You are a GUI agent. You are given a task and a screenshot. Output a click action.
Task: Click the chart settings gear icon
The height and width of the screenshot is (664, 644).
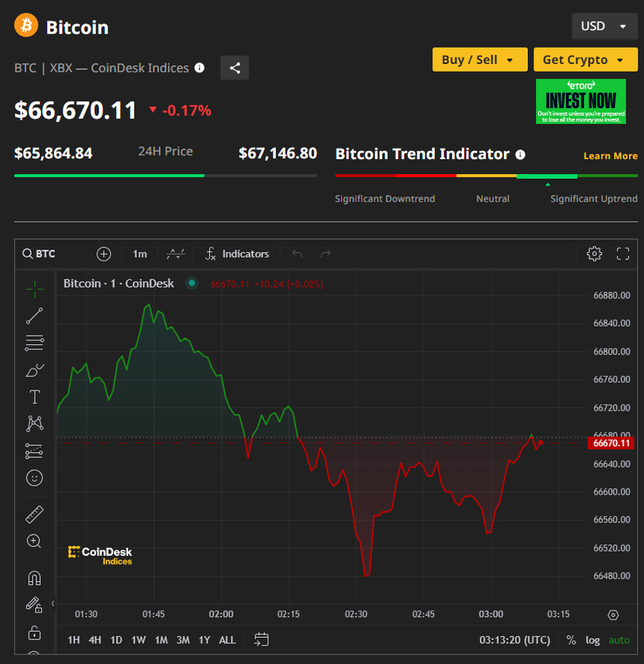pos(594,254)
